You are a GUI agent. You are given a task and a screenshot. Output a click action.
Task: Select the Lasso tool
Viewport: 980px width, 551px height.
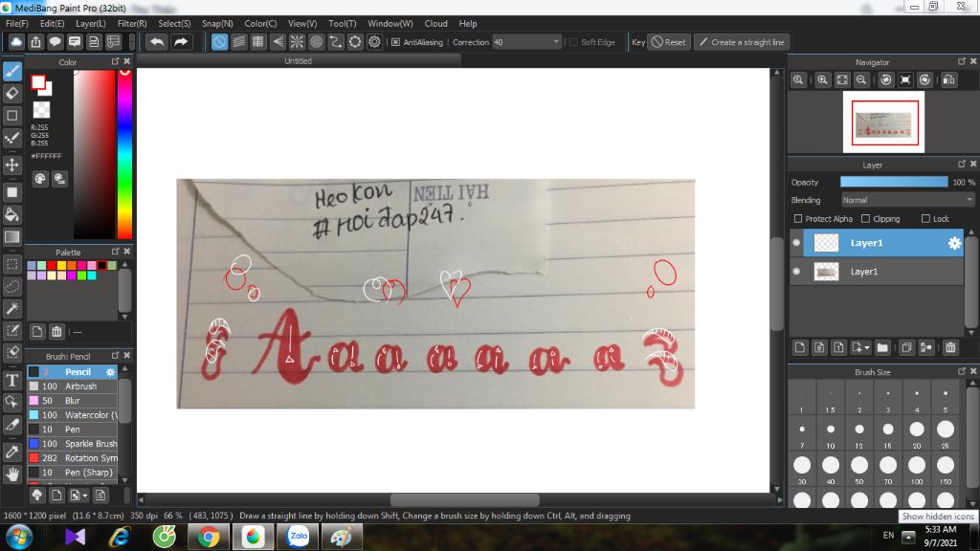pyautogui.click(x=11, y=286)
